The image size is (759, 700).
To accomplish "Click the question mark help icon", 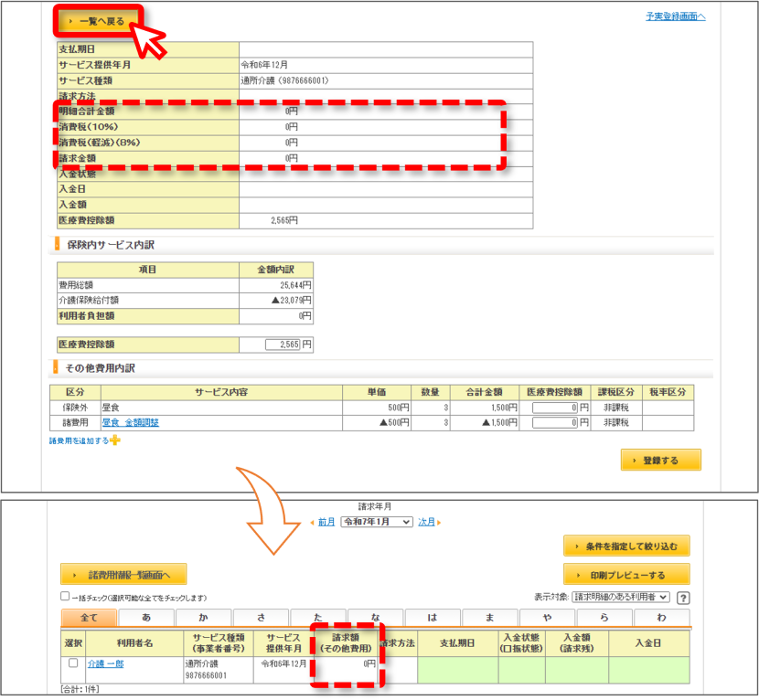I will 682,598.
